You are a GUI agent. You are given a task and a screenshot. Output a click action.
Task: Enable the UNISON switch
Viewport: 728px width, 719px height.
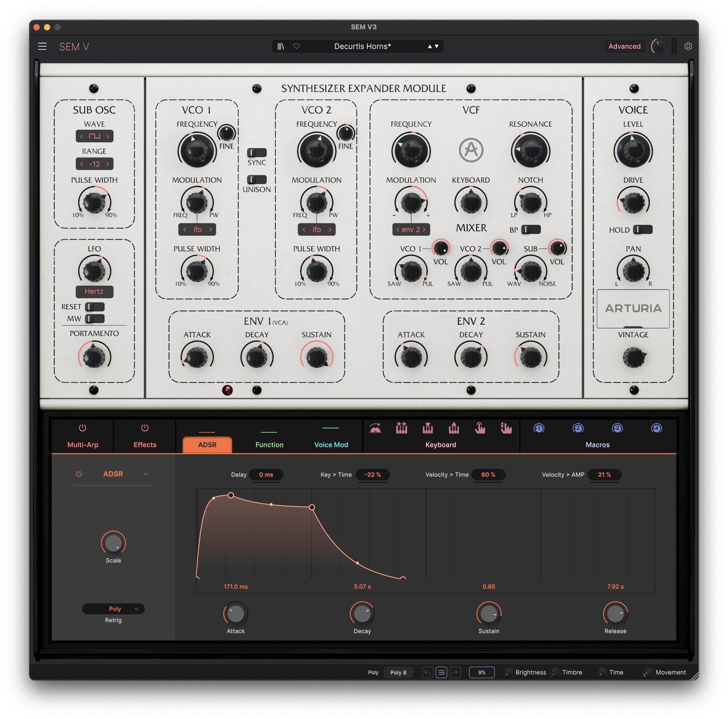click(x=257, y=180)
